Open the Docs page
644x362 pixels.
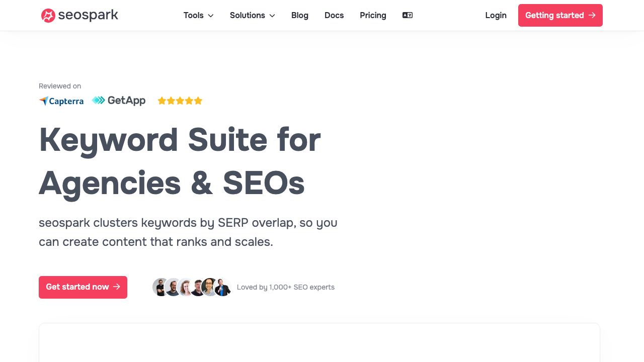[334, 16]
